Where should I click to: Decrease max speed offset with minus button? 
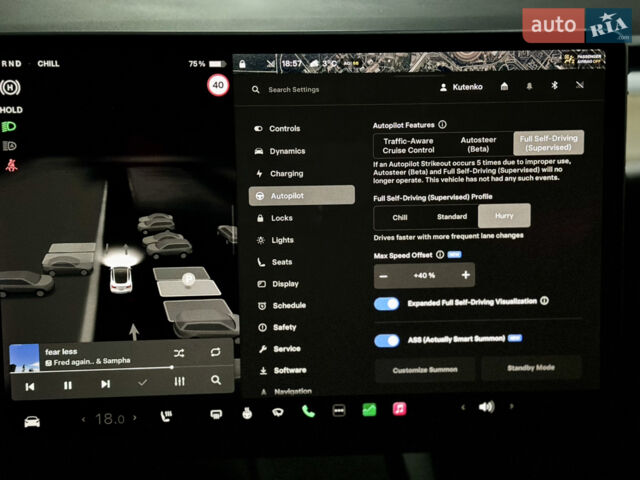coord(383,276)
